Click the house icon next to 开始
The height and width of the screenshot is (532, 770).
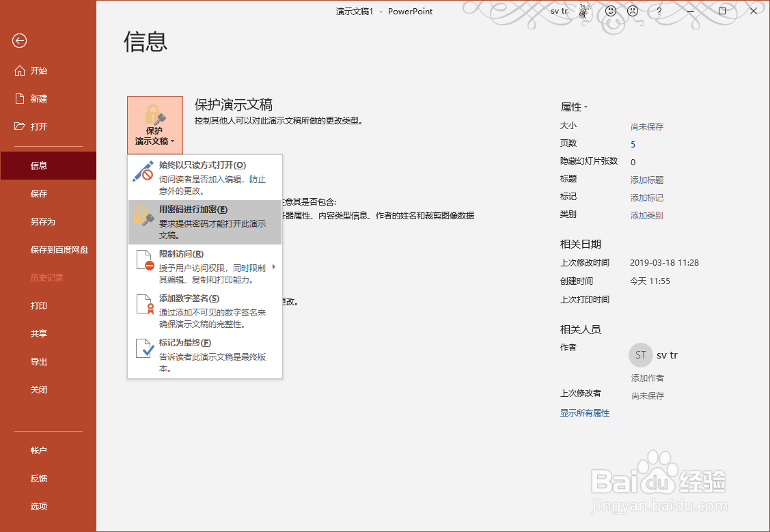click(x=20, y=70)
